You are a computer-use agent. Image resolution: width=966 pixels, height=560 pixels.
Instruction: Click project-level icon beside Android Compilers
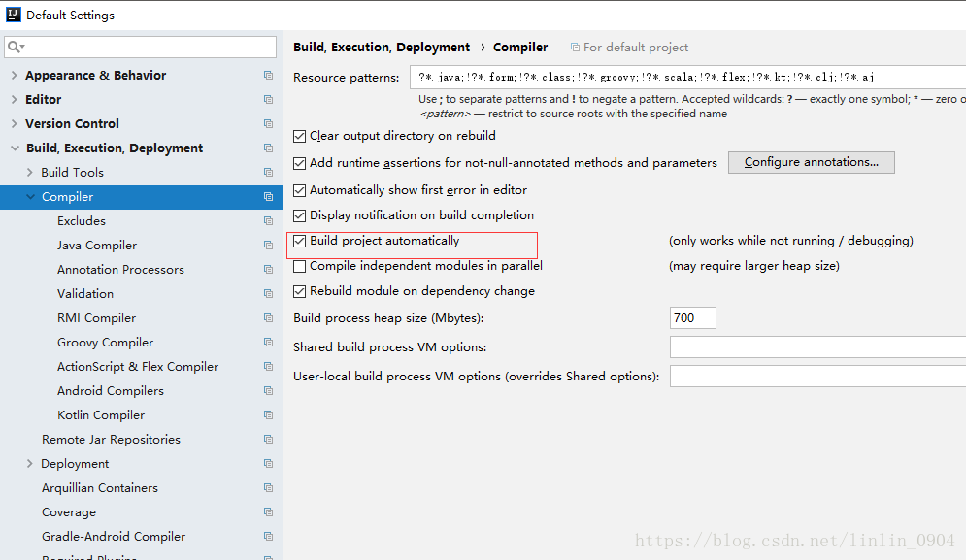[268, 390]
